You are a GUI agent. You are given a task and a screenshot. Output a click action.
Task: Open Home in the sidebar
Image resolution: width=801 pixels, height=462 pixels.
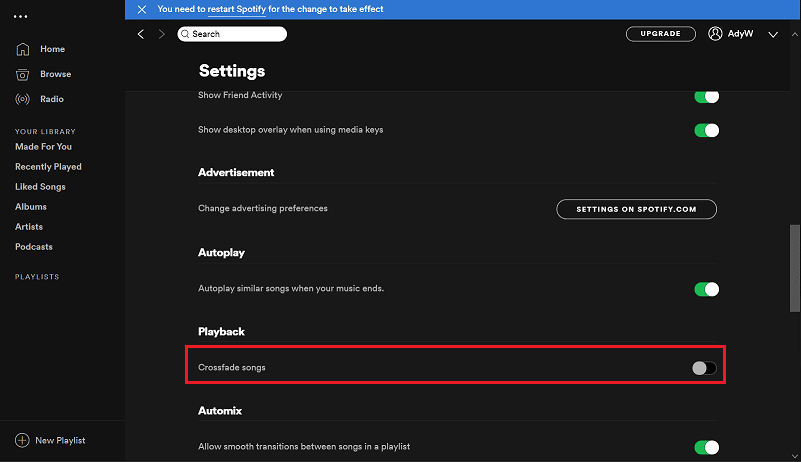pos(53,49)
